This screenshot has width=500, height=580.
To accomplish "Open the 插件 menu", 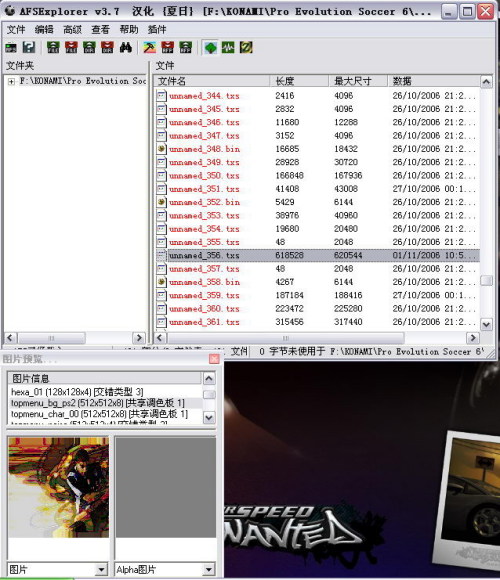I will 157,29.
